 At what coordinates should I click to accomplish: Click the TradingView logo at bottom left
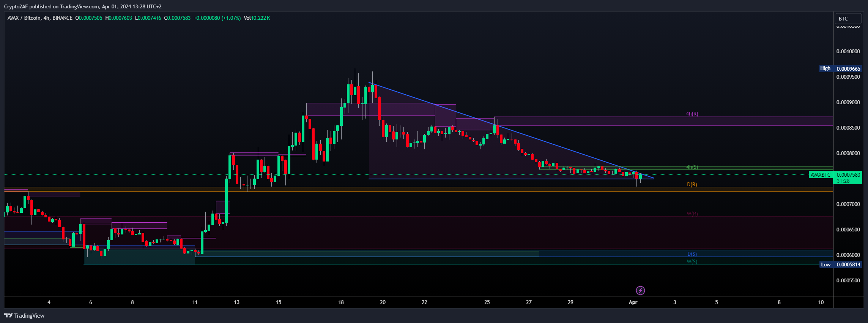coord(24,316)
